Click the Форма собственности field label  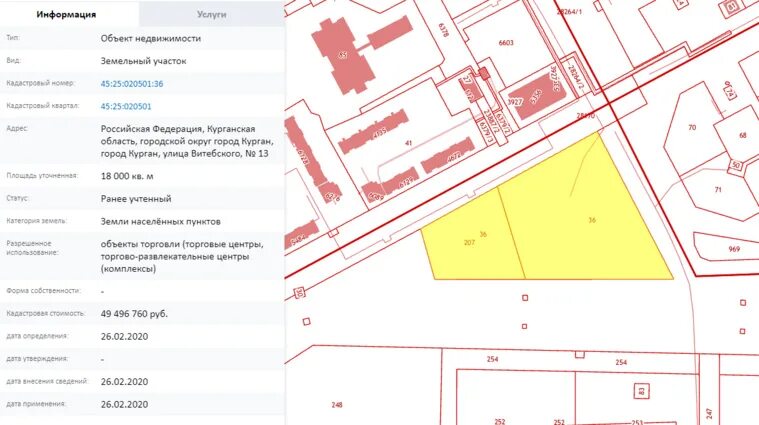pos(43,291)
